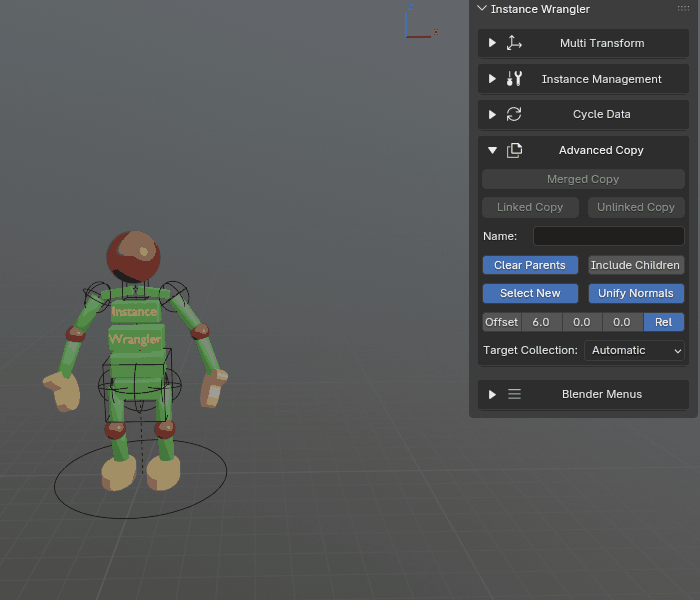This screenshot has height=600, width=700.
Task: Click the viewport axis gizmo
Action: point(421,22)
